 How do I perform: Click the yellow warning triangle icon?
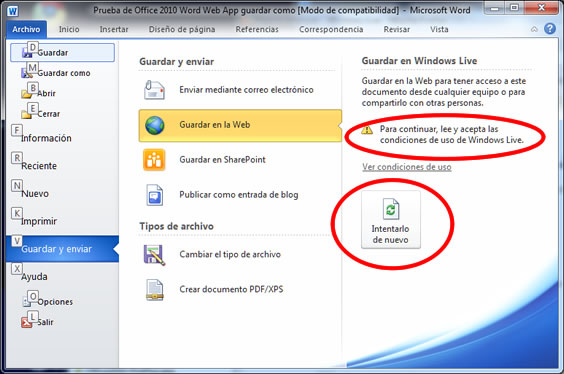point(367,130)
